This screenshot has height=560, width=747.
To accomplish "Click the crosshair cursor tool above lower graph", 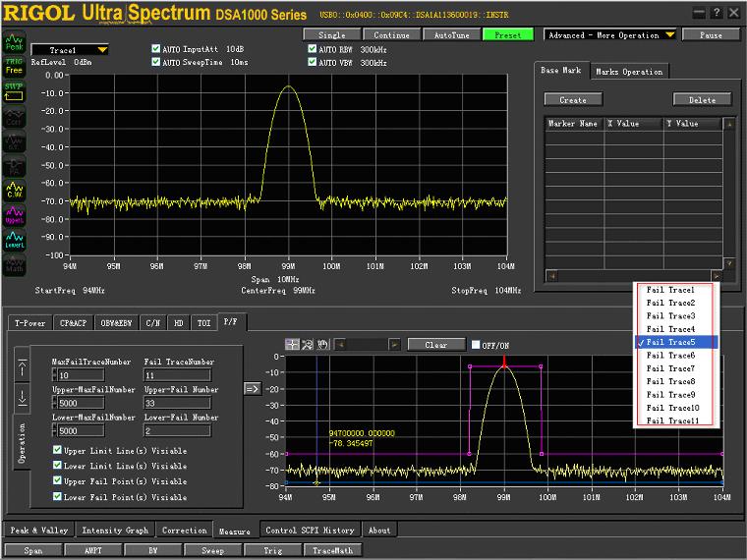I will [292, 345].
